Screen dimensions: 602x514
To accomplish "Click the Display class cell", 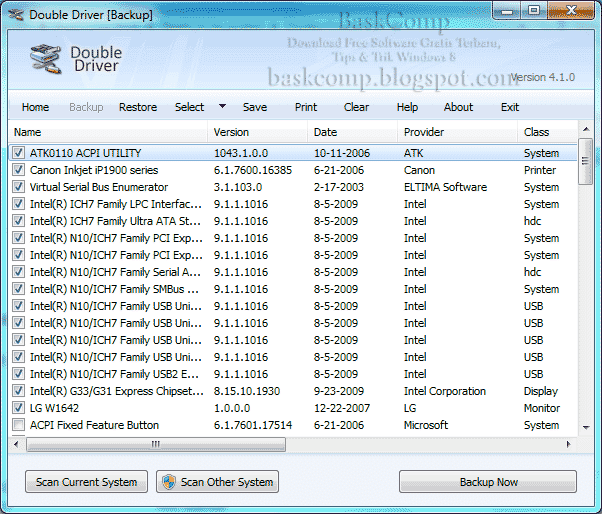I will pyautogui.click(x=541, y=391).
